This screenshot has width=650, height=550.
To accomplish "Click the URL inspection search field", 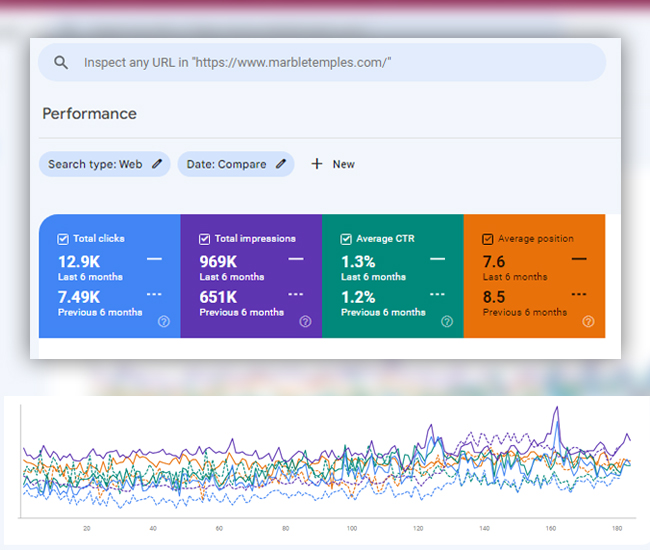I will [x=330, y=62].
